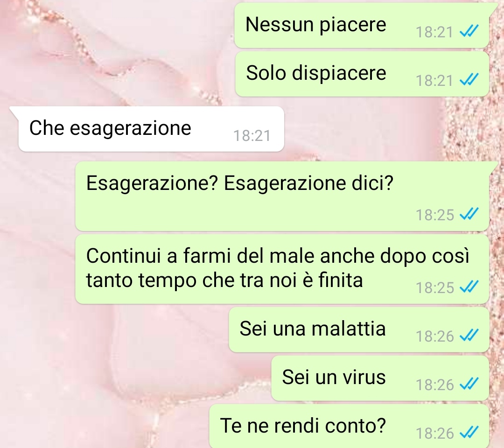Image resolution: width=504 pixels, height=448 pixels.
Task: Tap the blue ticks next to "Sei un virus"
Action: tap(469, 384)
